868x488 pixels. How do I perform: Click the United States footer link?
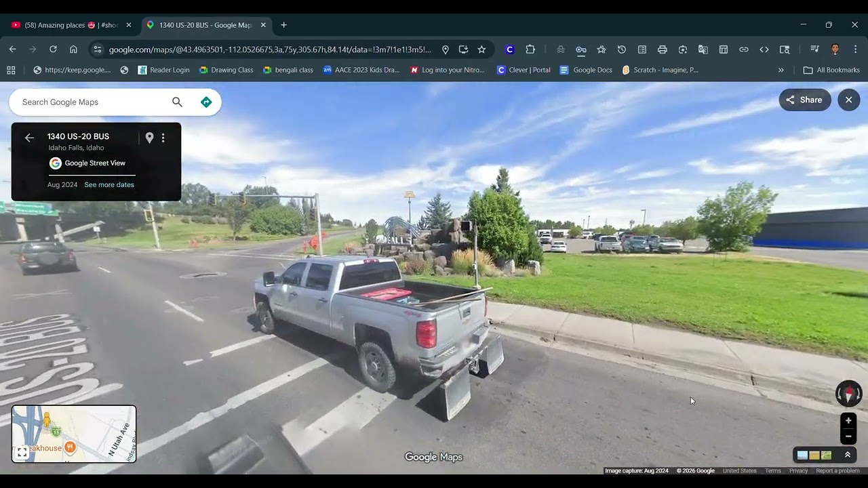[x=739, y=471]
